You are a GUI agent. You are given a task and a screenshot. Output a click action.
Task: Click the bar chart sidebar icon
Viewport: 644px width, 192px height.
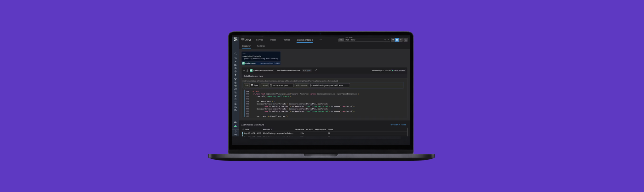coord(236,65)
